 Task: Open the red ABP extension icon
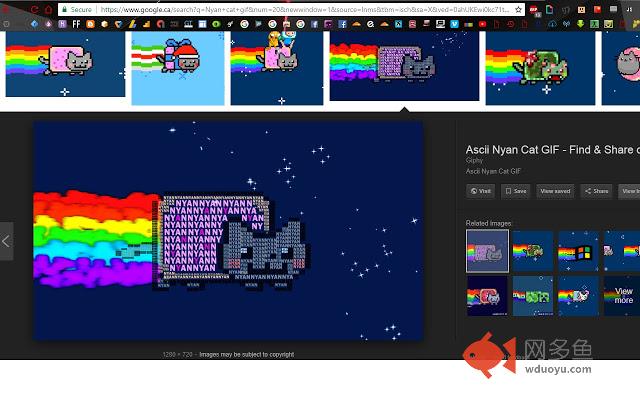(x=535, y=10)
